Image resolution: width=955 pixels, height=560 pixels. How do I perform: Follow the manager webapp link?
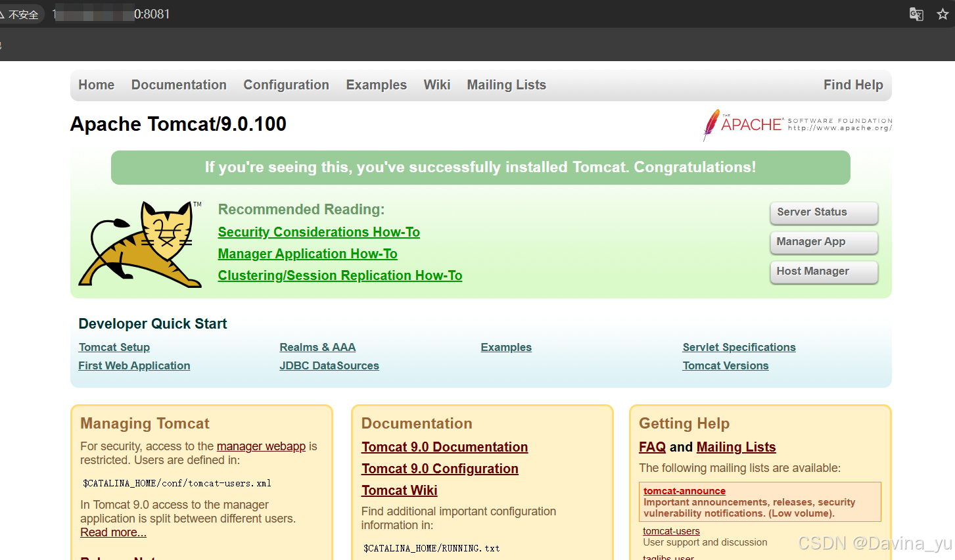(x=261, y=446)
